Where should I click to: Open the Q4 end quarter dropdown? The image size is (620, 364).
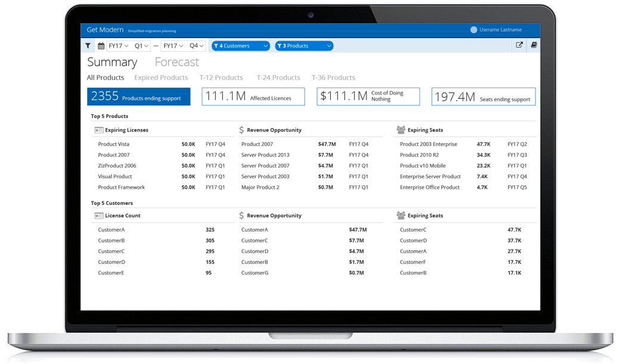click(x=196, y=46)
